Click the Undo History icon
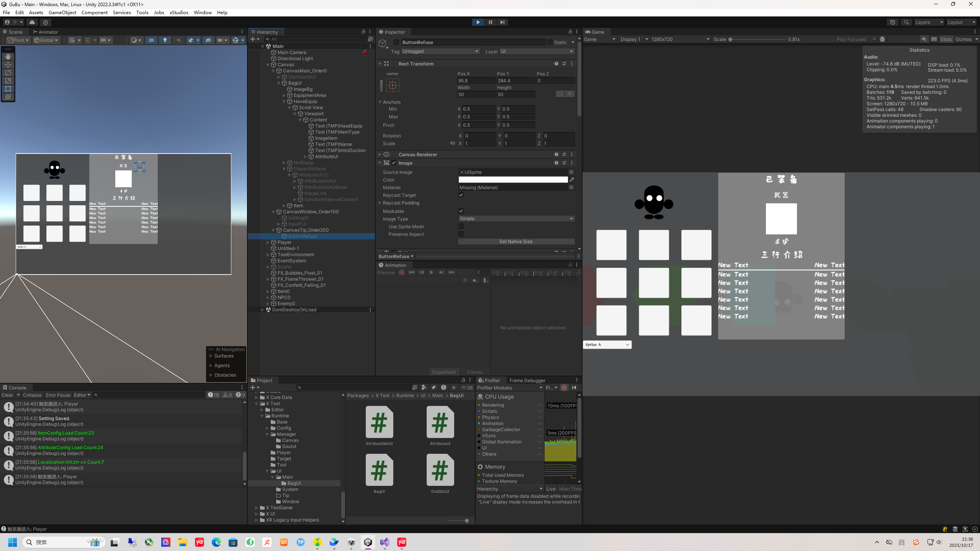980x551 pixels. [x=892, y=22]
